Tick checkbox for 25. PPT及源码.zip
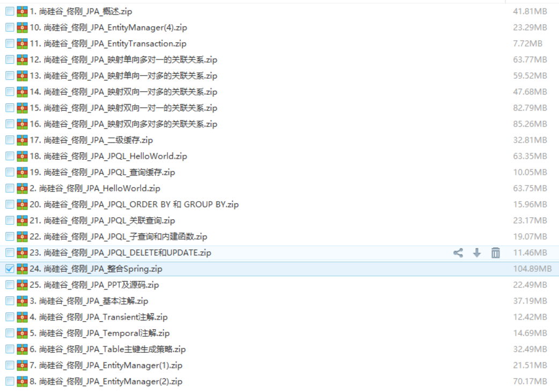559x392 pixels. pyautogui.click(x=10, y=285)
